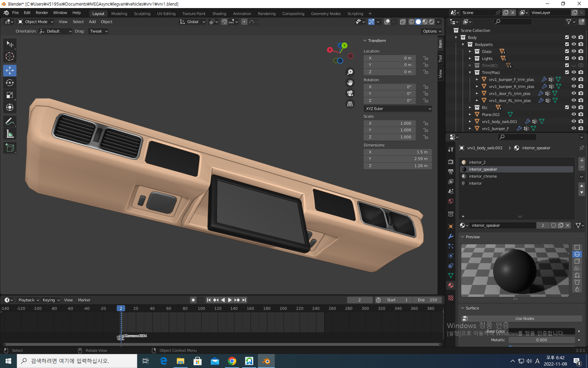This screenshot has height=368, width=588.
Task: Hide the Glass collection with eye icon
Action: point(574,52)
